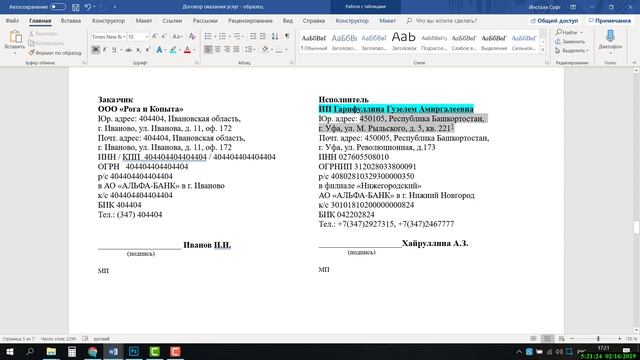Apply text highlight color marker

(x=173, y=50)
